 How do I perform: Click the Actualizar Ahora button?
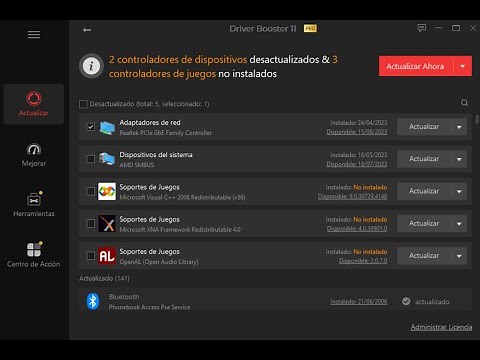point(416,66)
